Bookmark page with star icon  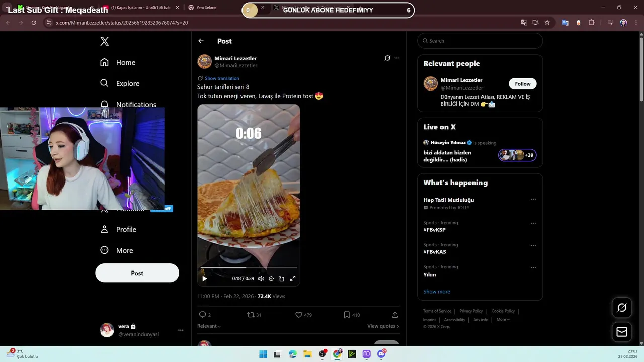click(547, 23)
